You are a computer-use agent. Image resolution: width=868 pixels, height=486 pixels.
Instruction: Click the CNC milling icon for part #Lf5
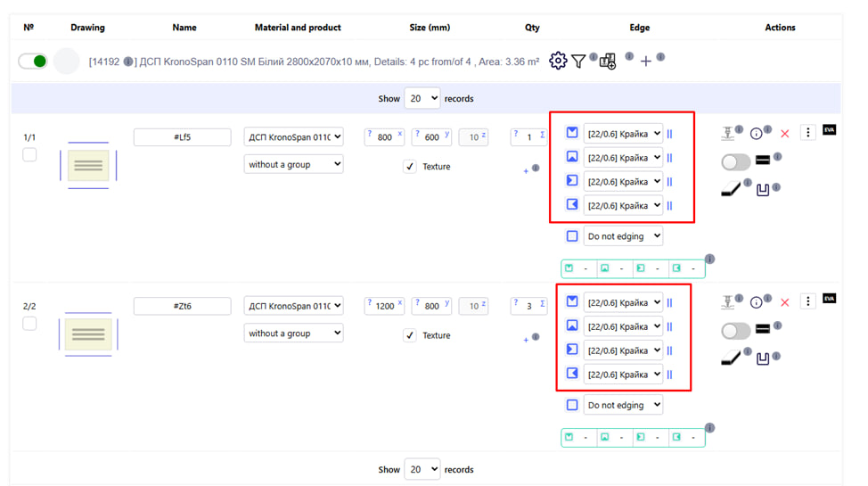click(x=728, y=134)
